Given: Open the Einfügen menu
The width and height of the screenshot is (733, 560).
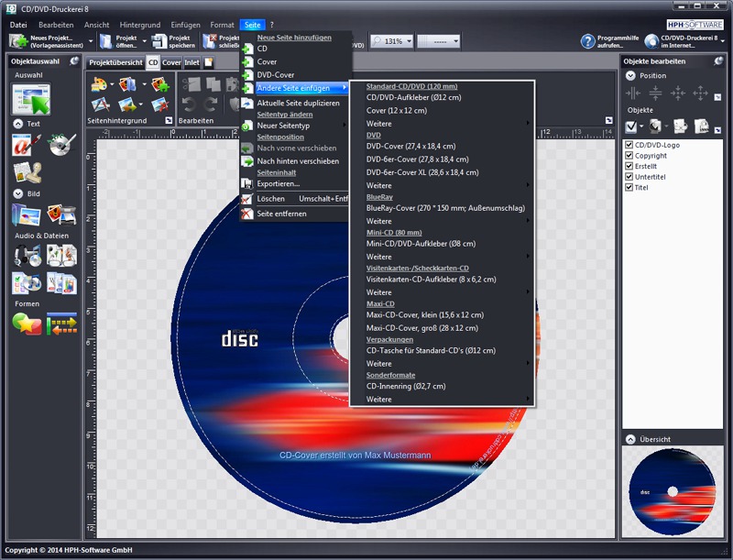Looking at the screenshot, I should pyautogui.click(x=186, y=25).
